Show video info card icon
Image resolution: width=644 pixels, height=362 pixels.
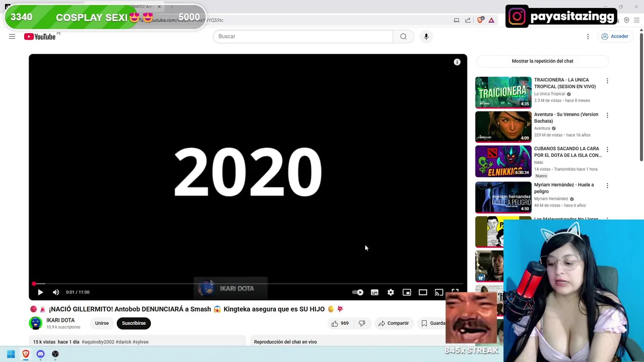pos(457,62)
